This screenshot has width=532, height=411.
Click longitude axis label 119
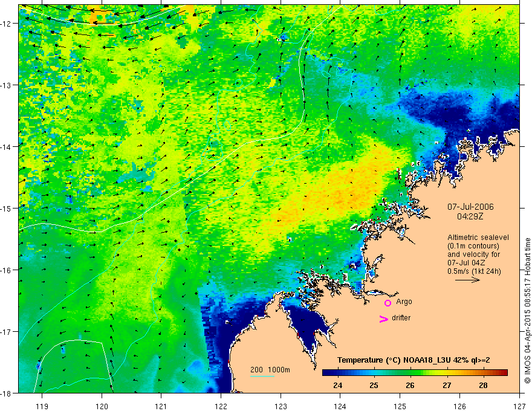click(x=42, y=406)
